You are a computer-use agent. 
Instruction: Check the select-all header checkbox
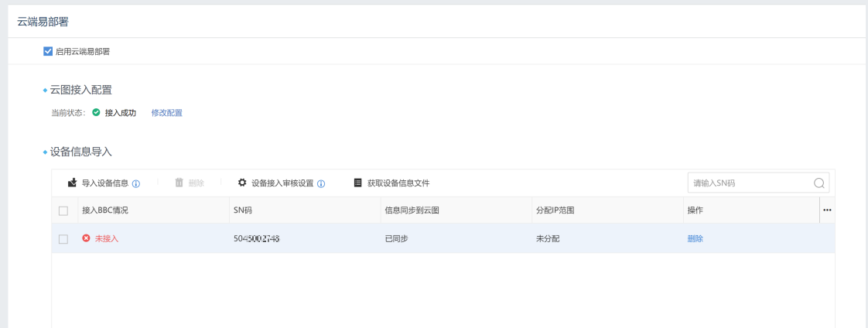click(x=63, y=210)
